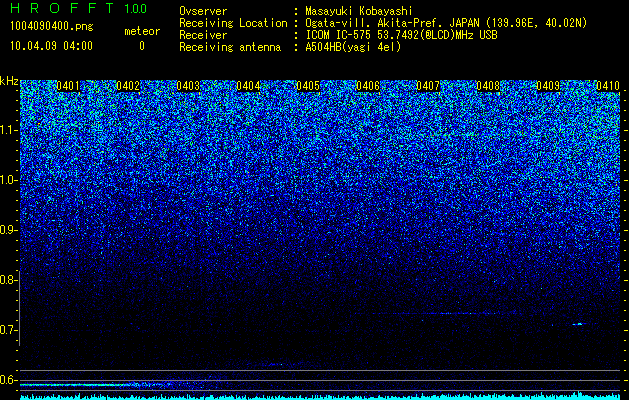Click the Receiving Location value text
This screenshot has height=400, width=629.
[x=446, y=23]
